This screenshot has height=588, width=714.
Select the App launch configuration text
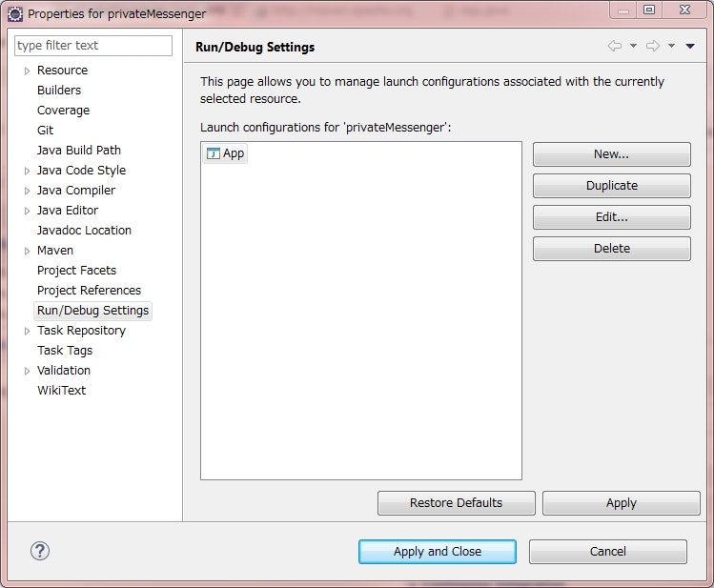pos(234,153)
